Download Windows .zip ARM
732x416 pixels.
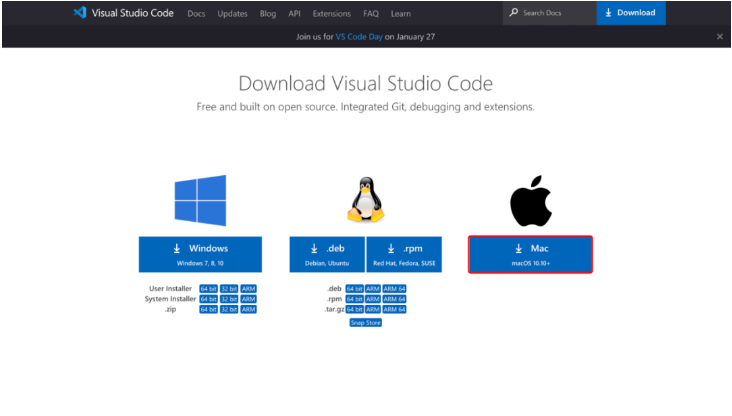tap(248, 309)
